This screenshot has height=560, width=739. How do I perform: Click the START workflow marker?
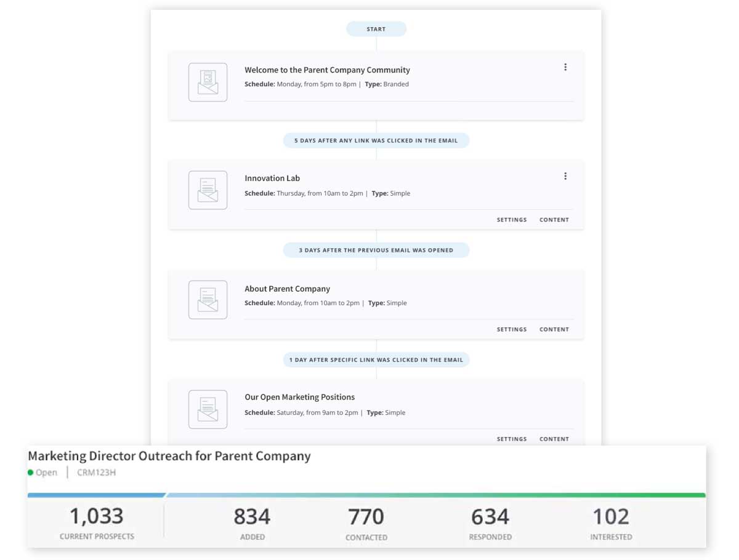coord(376,29)
